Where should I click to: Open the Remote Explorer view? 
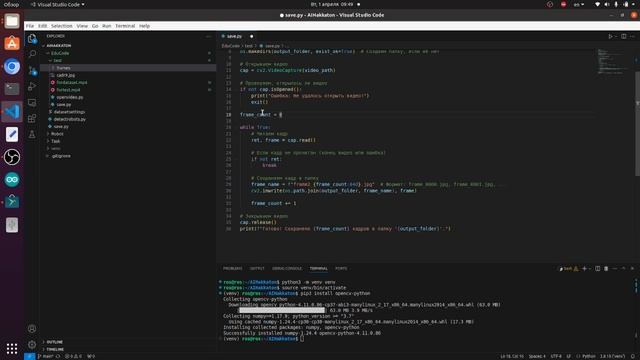32,102
